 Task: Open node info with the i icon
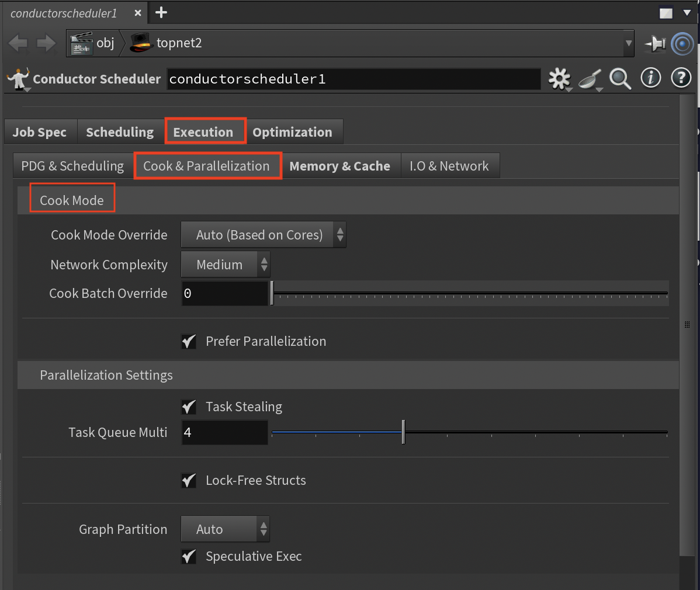pyautogui.click(x=650, y=78)
